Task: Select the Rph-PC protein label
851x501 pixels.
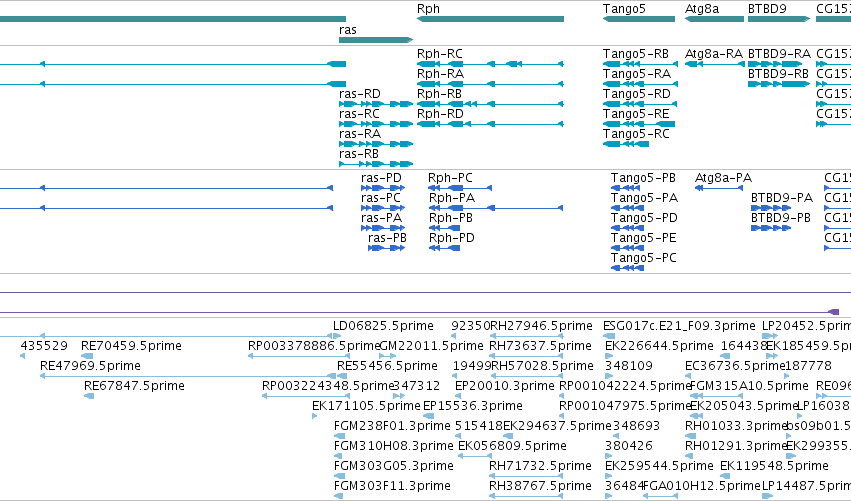Action: coord(450,178)
